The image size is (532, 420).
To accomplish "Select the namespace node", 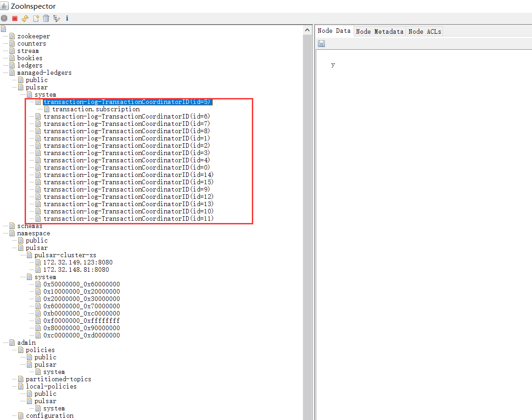I will [x=34, y=233].
